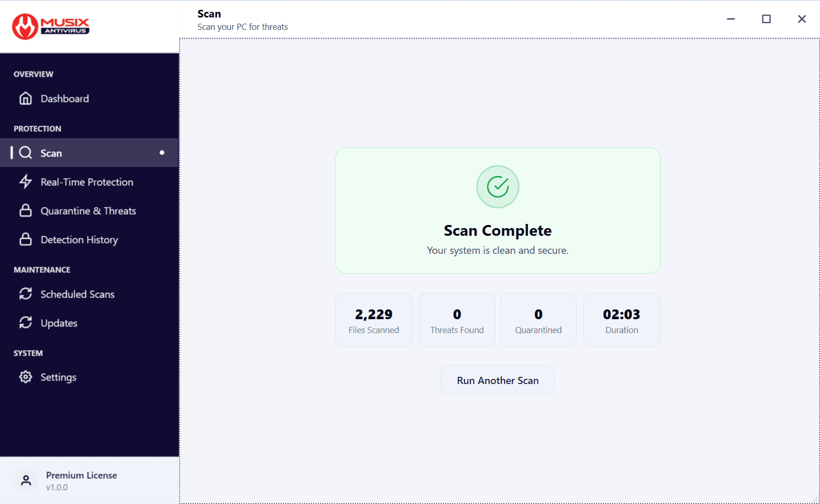This screenshot has height=504, width=820.
Task: Click the 2,229 Files Scanned card
Action: 374,320
